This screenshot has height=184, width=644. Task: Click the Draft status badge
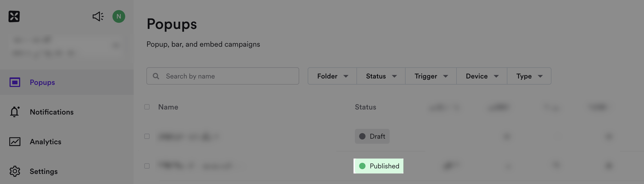tap(372, 136)
